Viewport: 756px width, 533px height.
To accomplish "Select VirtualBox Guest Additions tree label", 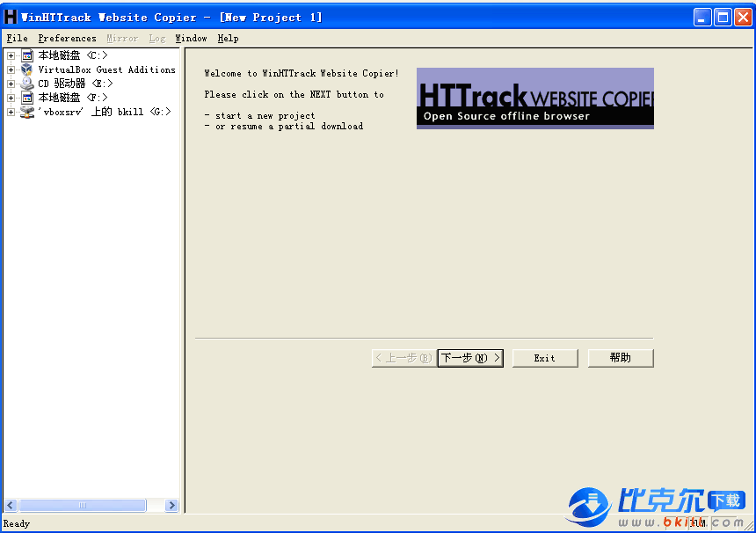I will pos(106,69).
